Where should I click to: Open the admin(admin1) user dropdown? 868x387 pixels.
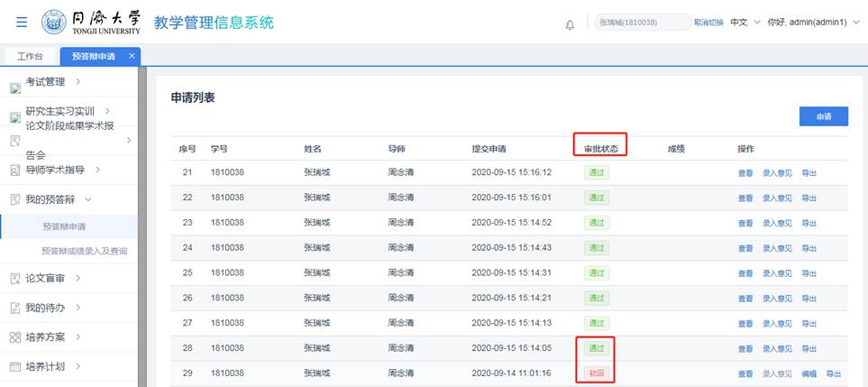[818, 23]
